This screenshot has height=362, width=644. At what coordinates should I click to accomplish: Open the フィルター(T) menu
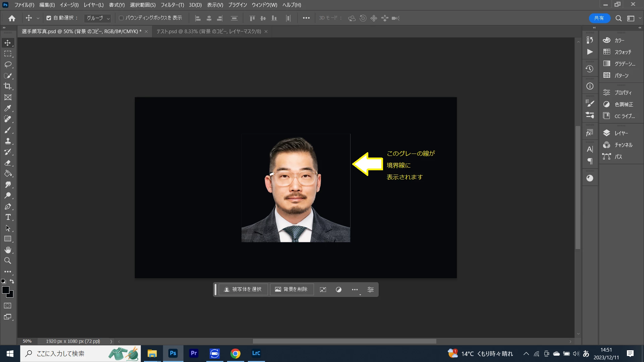point(172,5)
